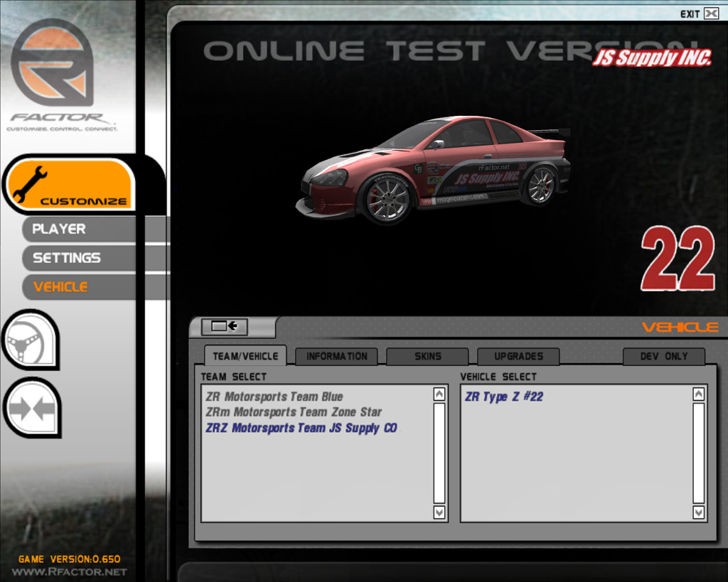Click the JS Supply INC. logo
Image resolution: width=728 pixels, height=582 pixels.
(652, 58)
